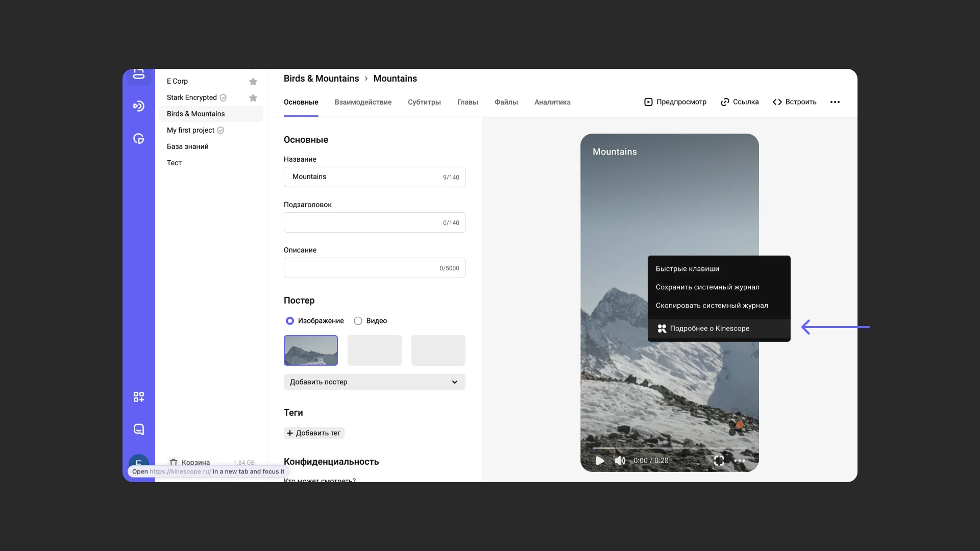Viewport: 980px width, 551px height.
Task: Select the Изображение radio button
Action: pyautogui.click(x=290, y=321)
